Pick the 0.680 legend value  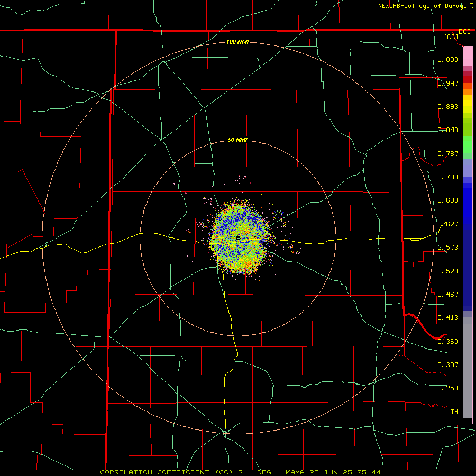pos(448,200)
